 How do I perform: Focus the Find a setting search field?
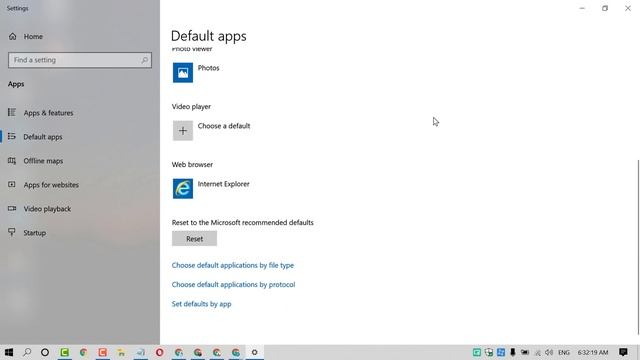tap(80, 60)
